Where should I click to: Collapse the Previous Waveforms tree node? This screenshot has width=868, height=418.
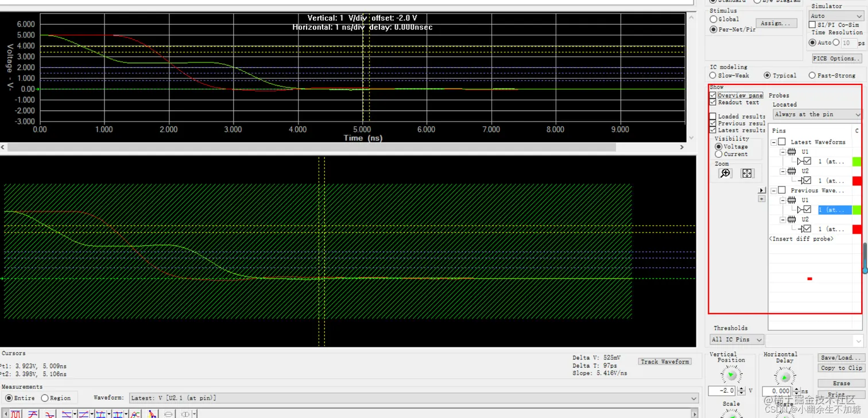click(x=773, y=190)
